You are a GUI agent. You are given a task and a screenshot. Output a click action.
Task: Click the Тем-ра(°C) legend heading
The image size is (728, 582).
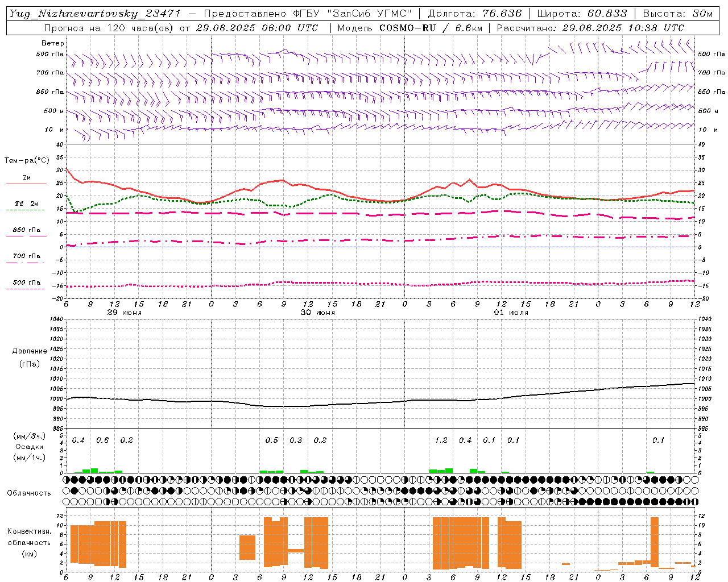[x=27, y=161]
